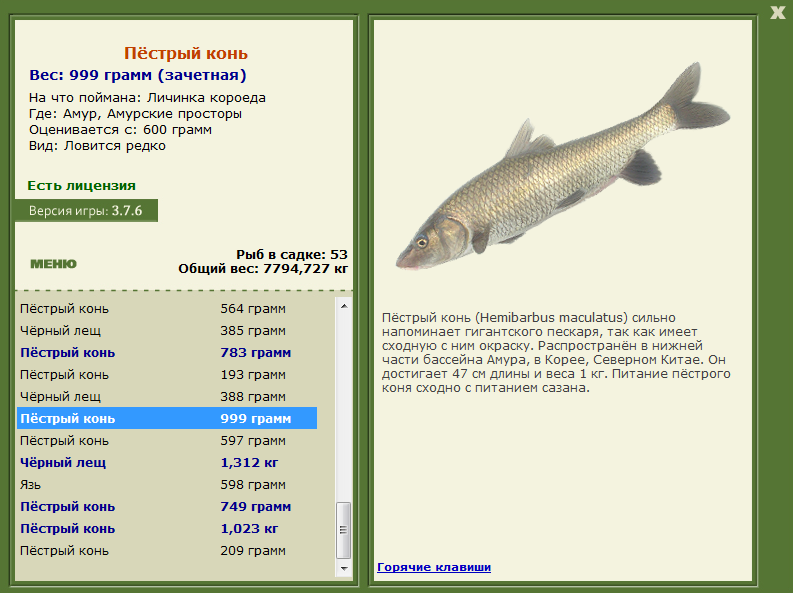The height and width of the screenshot is (593, 793).
Task: Select Пёстрый конь 749 грамм row
Action: [x=167, y=507]
